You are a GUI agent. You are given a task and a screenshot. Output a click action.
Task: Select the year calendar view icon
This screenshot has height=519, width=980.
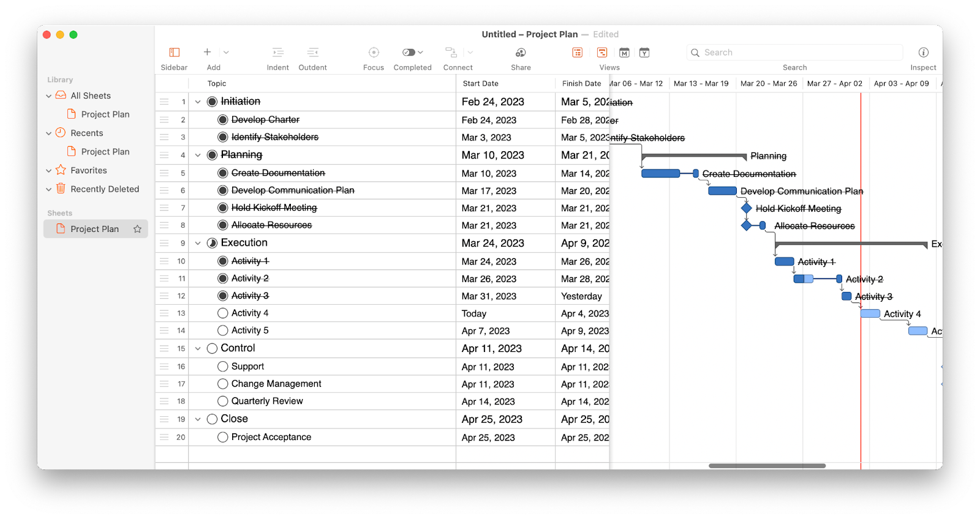[x=644, y=53]
